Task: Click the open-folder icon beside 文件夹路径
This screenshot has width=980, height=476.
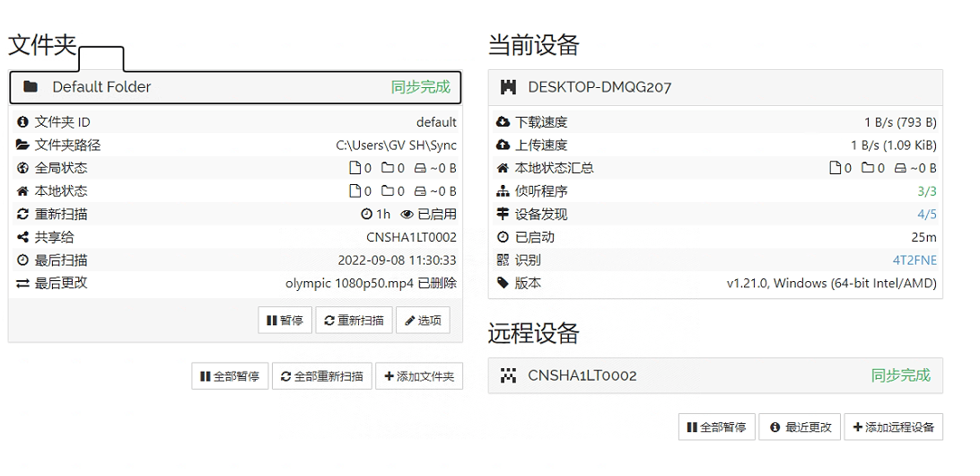Action: pyautogui.click(x=22, y=145)
